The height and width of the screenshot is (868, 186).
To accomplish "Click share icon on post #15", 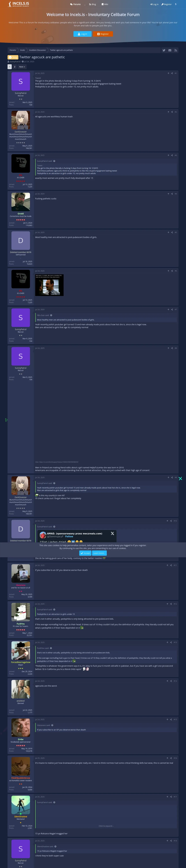I will (171, 719).
